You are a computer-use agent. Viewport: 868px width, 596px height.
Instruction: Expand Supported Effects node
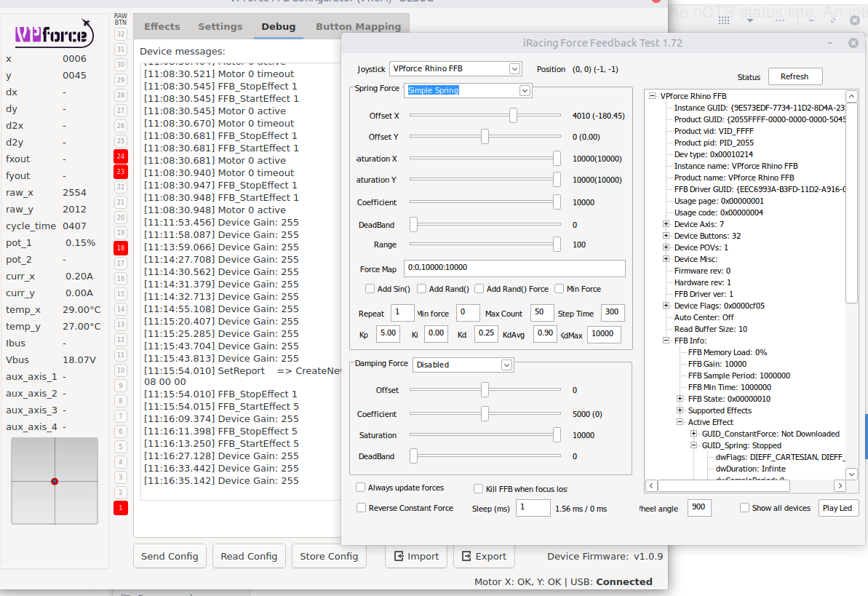tap(680, 410)
